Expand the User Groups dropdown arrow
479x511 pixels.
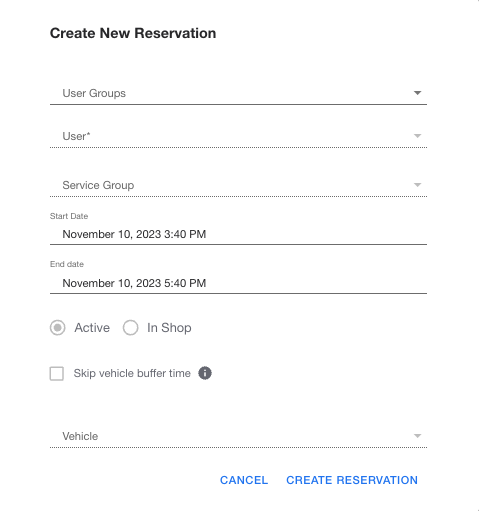click(417, 93)
